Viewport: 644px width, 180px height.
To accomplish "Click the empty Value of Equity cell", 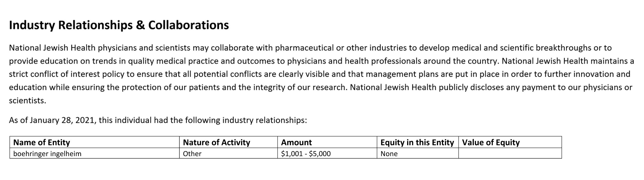I will click(510, 153).
